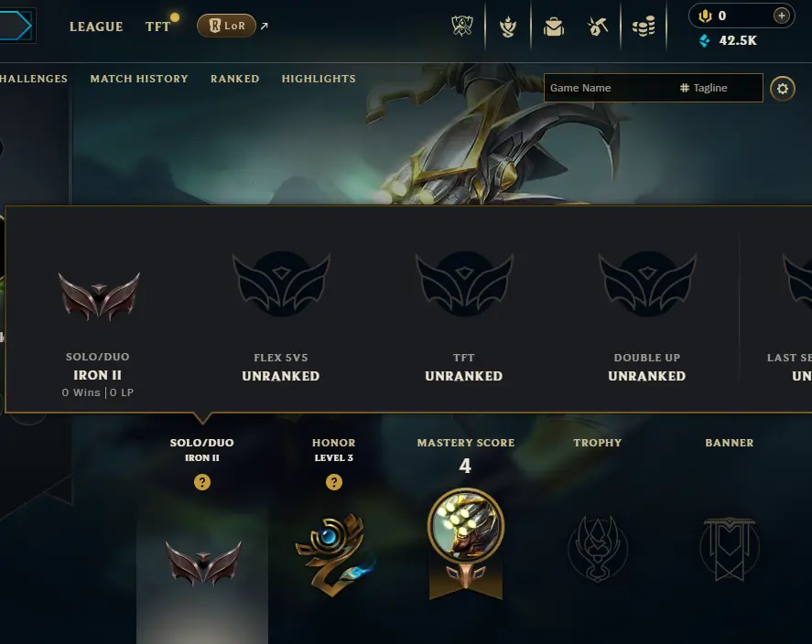This screenshot has height=644, width=812.
Task: Select the Banner slot emblem
Action: (729, 548)
